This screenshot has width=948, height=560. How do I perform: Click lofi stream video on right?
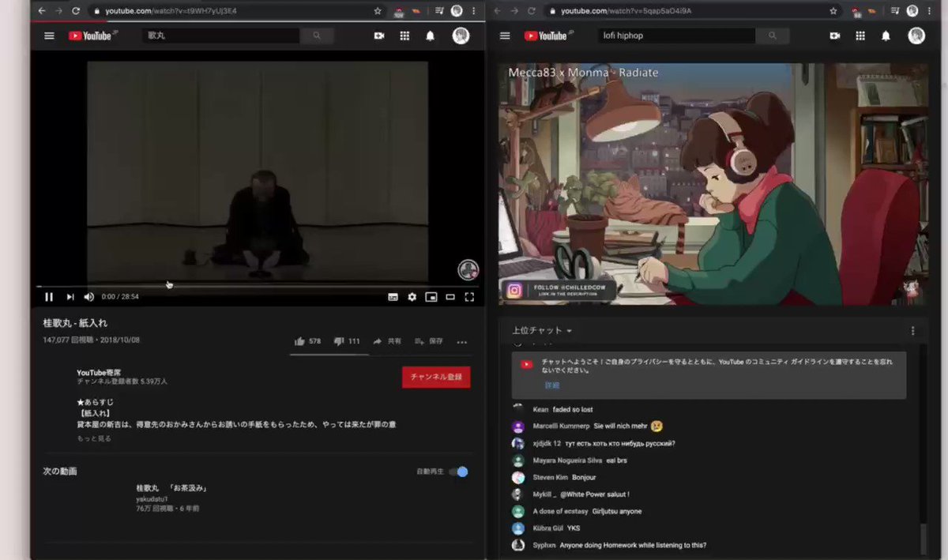point(713,184)
